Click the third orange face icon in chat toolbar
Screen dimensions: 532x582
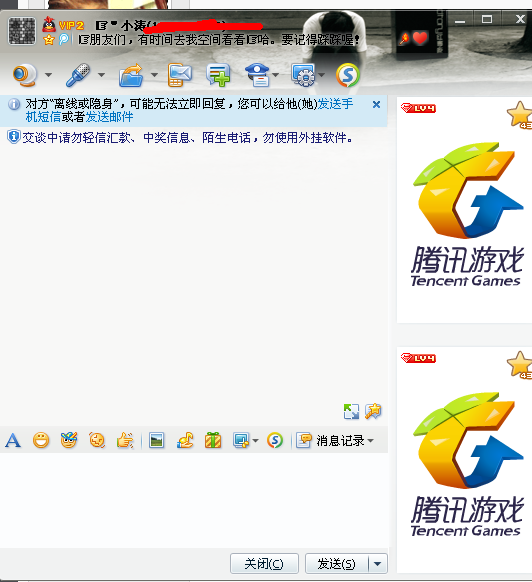97,441
